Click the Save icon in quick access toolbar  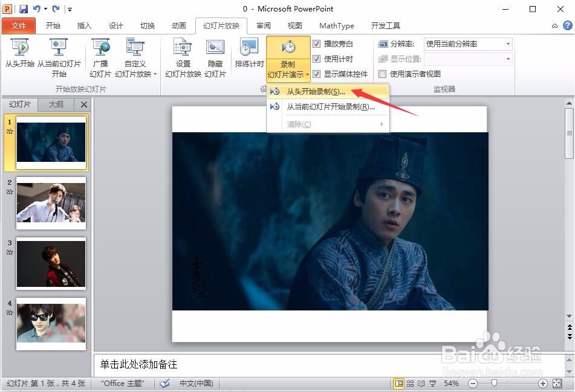[23, 8]
